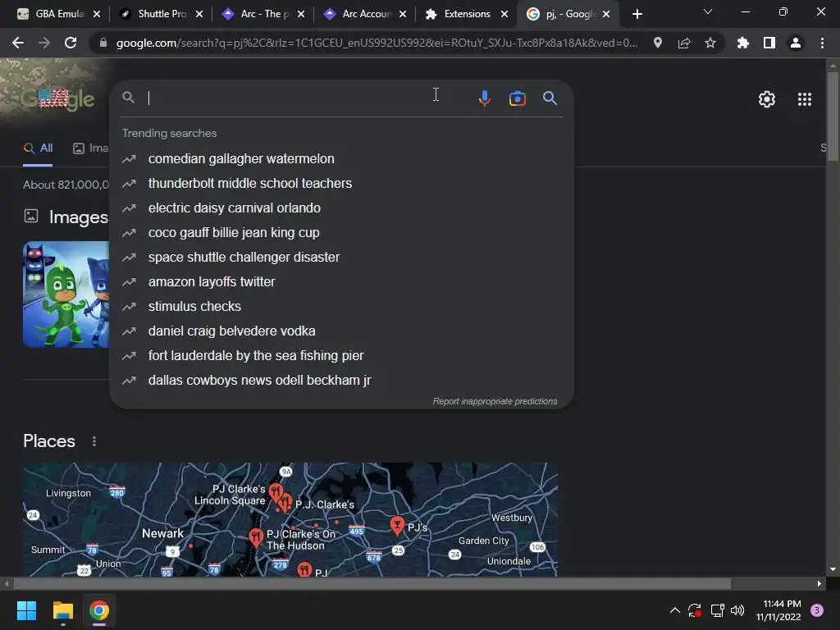840x630 pixels.
Task: Click the browser forward arrow
Action: coord(44,43)
